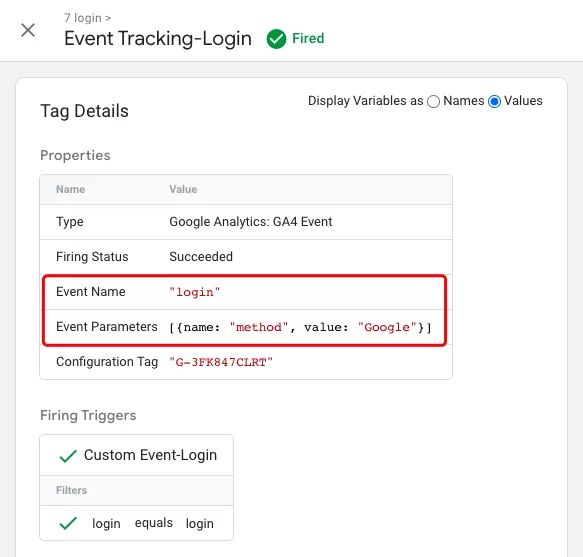Viewport: 583px width, 557px height.
Task: Click the Firing Triggers heading
Action: click(x=88, y=415)
